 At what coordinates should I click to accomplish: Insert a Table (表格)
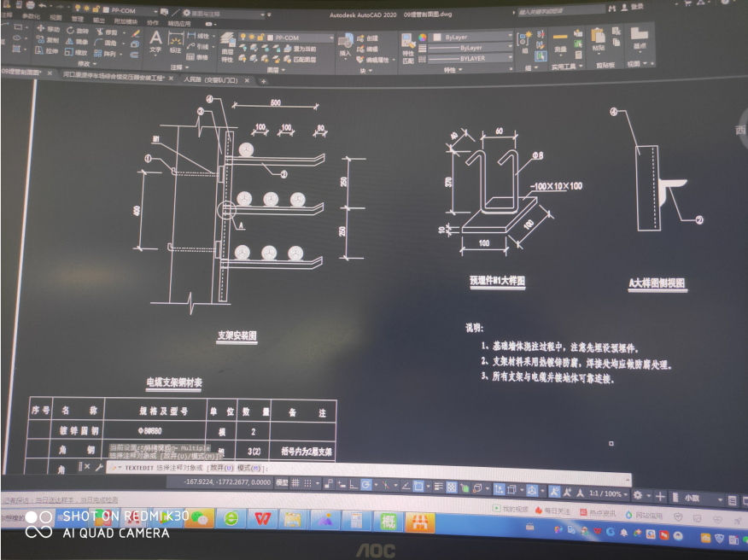(197, 57)
